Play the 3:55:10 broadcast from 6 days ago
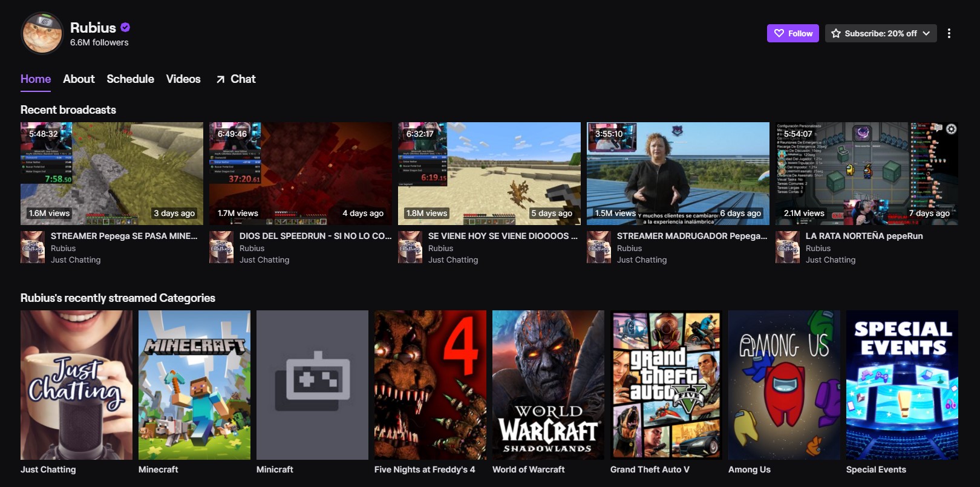Screen dimensions: 980x487 (x=678, y=174)
